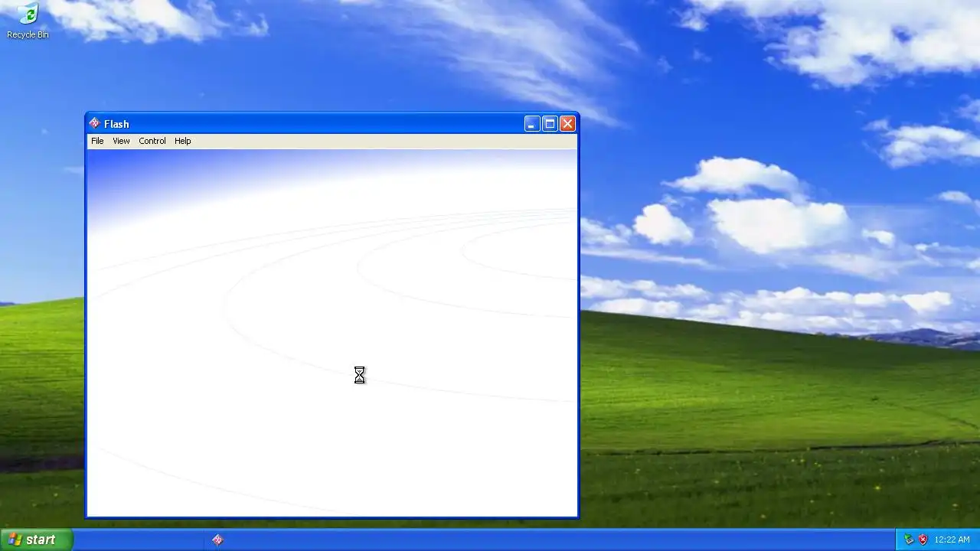
Task: Minimize the Flash window
Action: 532,124
